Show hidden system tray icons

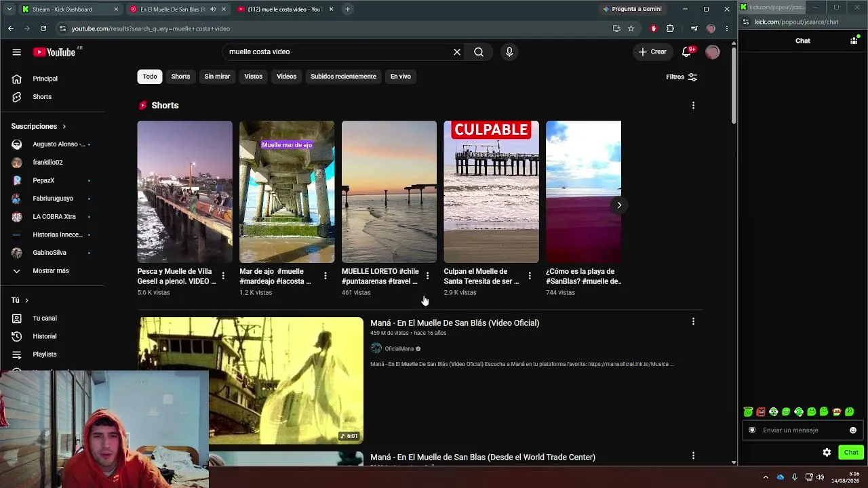(766, 477)
